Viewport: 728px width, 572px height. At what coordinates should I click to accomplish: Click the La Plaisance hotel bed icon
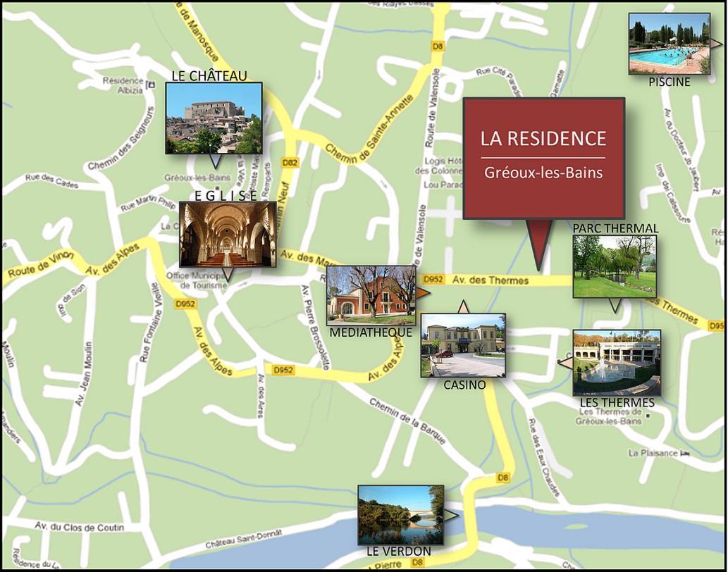pyautogui.click(x=685, y=454)
